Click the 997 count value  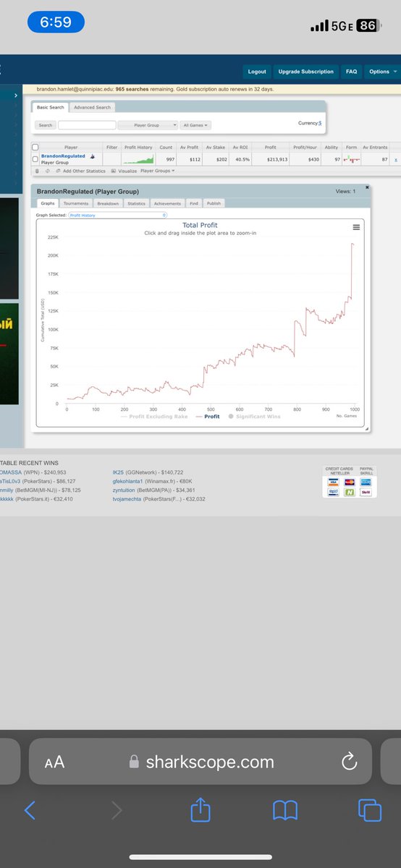click(x=169, y=158)
